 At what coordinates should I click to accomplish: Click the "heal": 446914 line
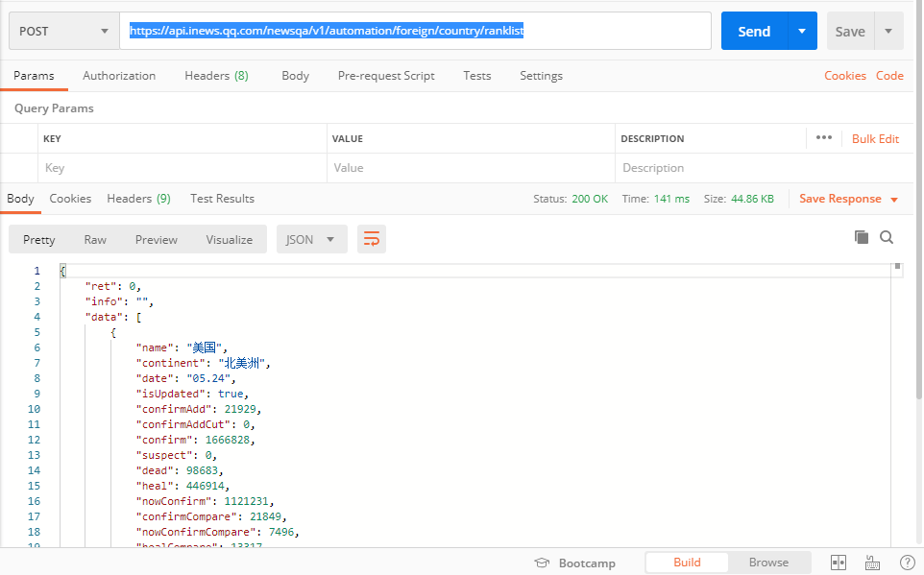[182, 486]
